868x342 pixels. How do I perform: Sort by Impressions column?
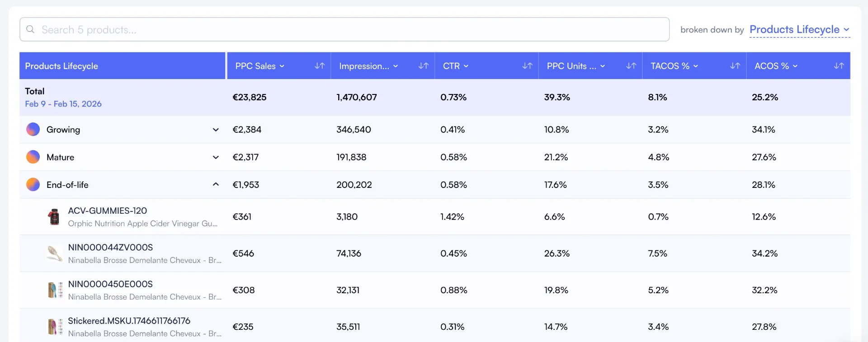pyautogui.click(x=424, y=66)
